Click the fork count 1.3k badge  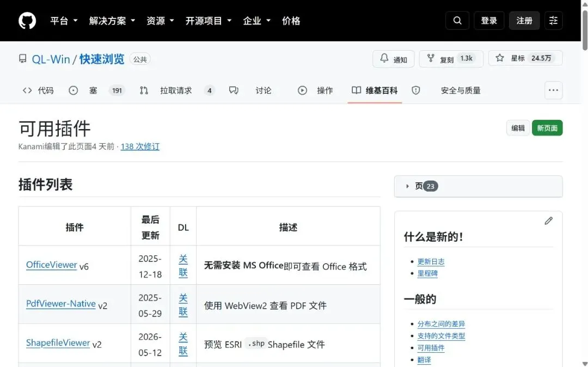coord(467,58)
